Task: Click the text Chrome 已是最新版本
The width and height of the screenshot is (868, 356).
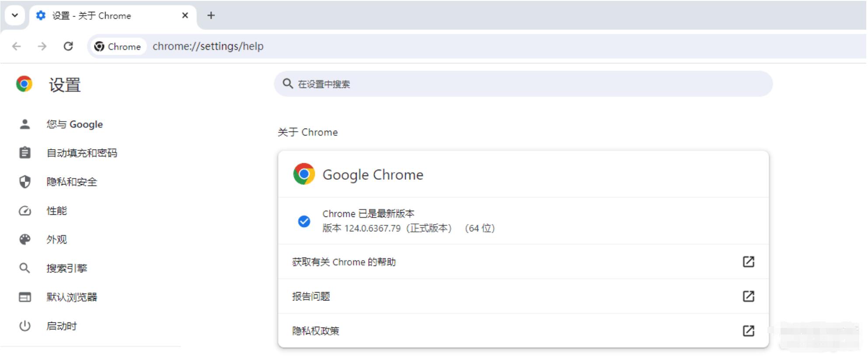Action: click(x=368, y=214)
